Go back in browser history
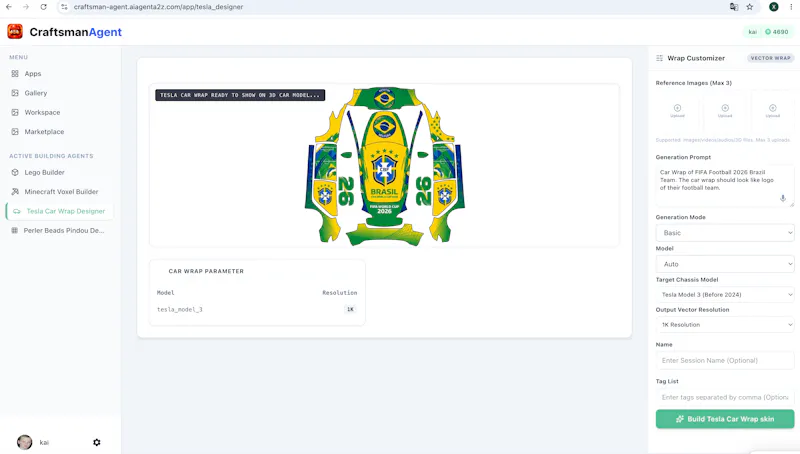The image size is (800, 454). click(x=9, y=7)
